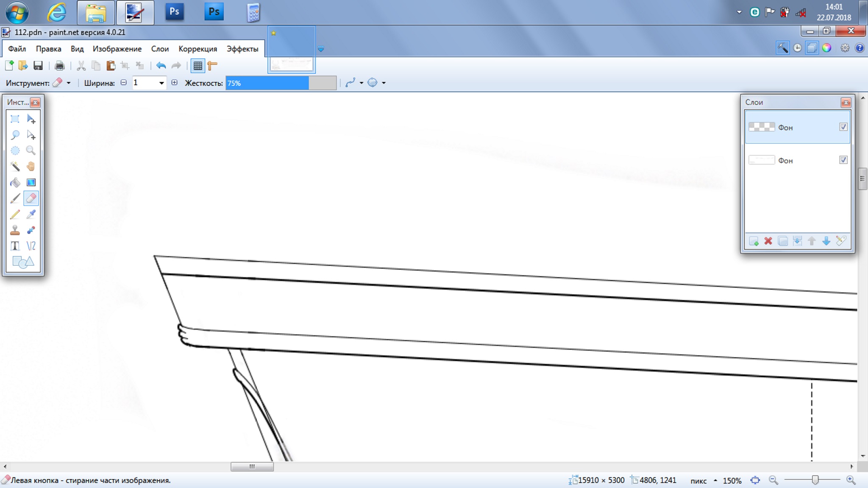Image resolution: width=868 pixels, height=488 pixels.
Task: Expand the image list arrow
Action: click(x=321, y=49)
